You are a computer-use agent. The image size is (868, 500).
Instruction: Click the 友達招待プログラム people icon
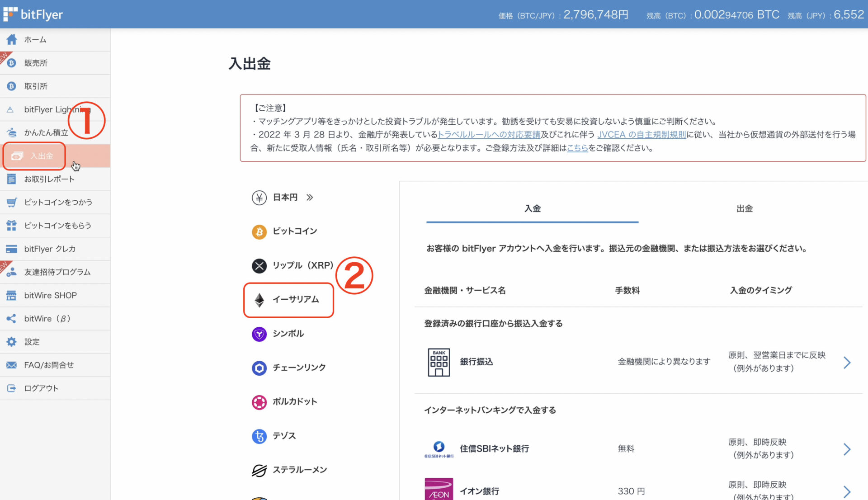tap(12, 272)
